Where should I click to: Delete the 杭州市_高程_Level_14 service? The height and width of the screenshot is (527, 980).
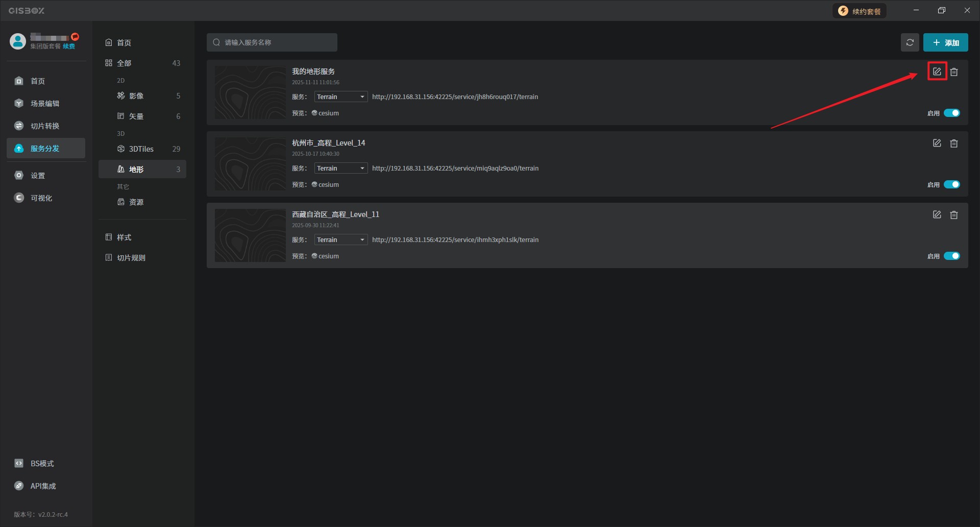(953, 143)
